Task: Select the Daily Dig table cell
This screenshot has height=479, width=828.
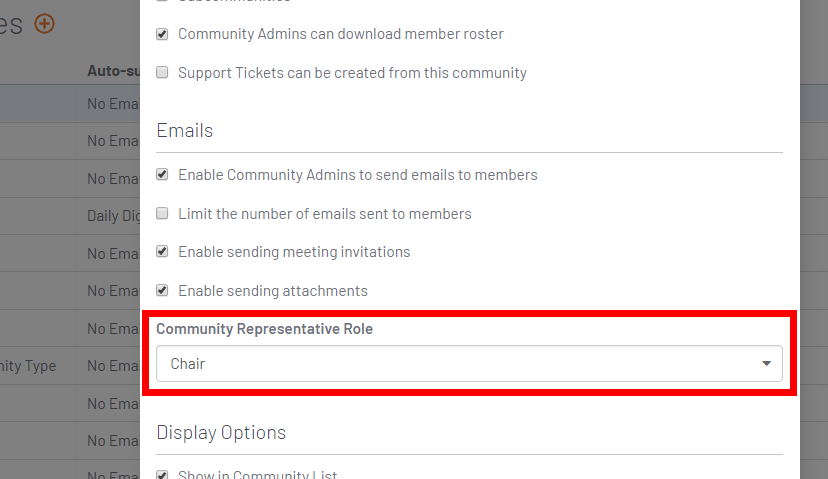Action: coord(114,216)
